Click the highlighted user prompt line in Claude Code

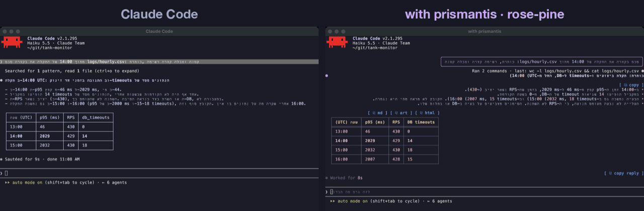(159, 61)
